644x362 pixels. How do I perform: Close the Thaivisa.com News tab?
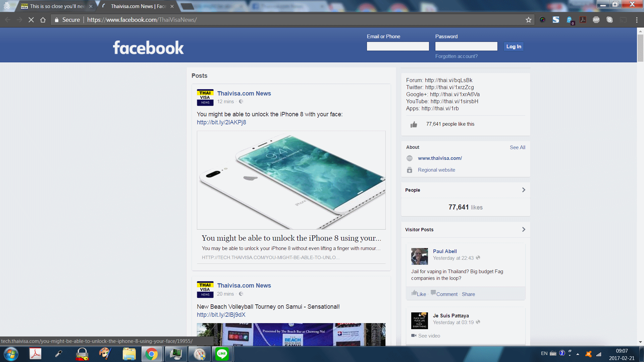(172, 6)
